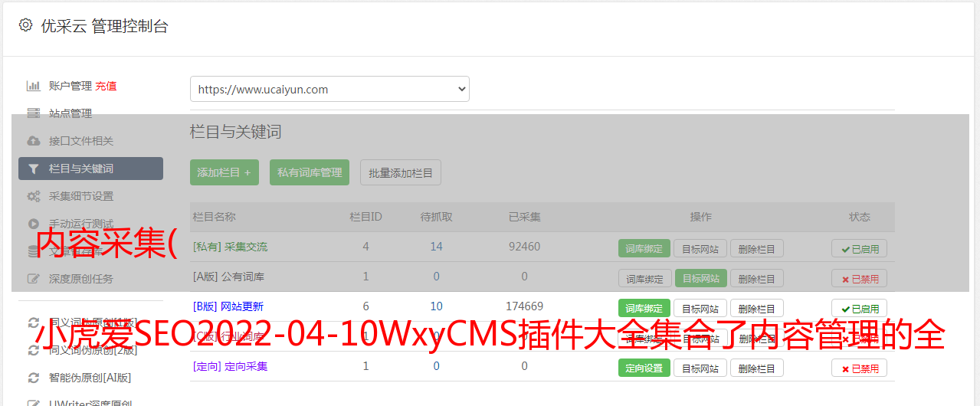Click the 已采集 column header
Image resolution: width=980 pixels, height=406 pixels.
524,217
